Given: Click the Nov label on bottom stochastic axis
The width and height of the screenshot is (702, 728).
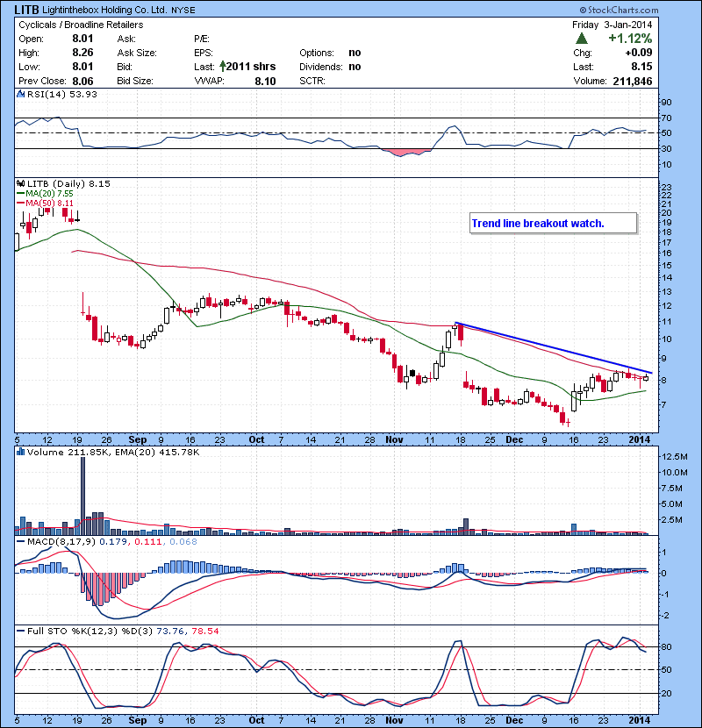Looking at the screenshot, I should 395,720.
